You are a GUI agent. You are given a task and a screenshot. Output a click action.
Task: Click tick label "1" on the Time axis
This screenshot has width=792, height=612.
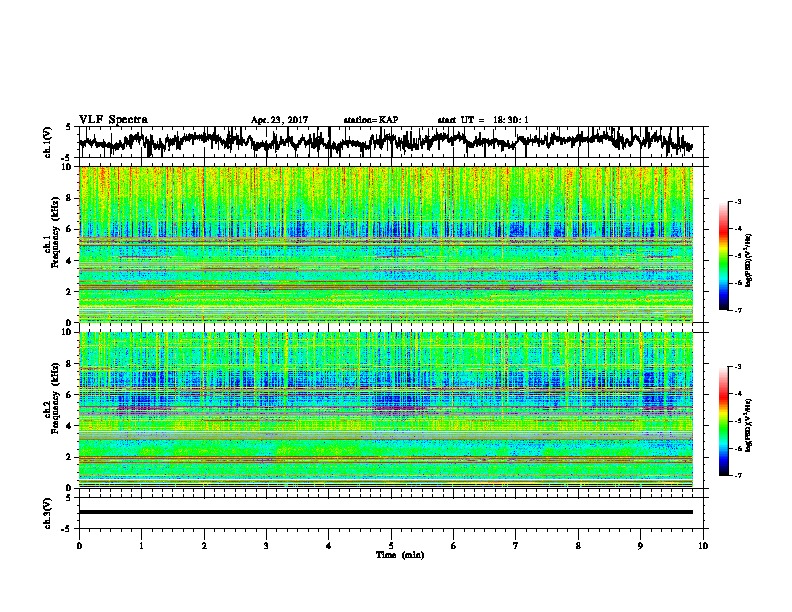(x=141, y=546)
